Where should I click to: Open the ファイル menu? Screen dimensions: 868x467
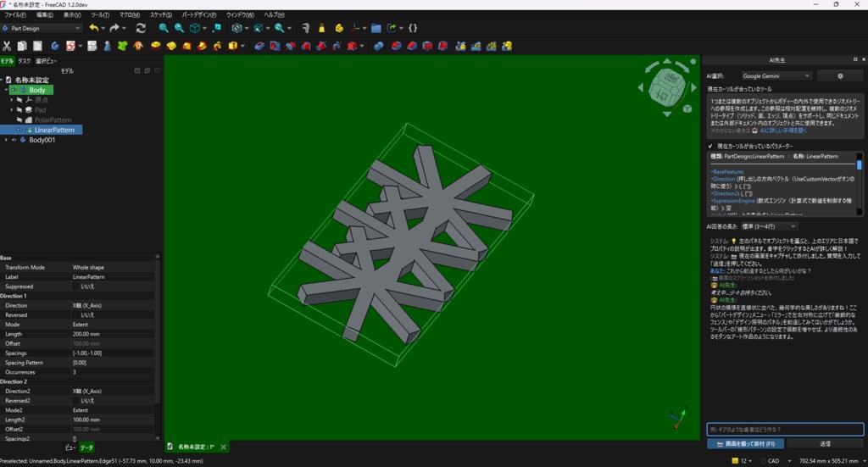(15, 15)
